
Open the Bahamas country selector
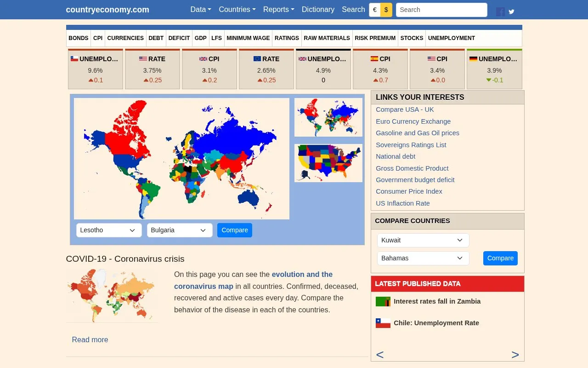[423, 258]
